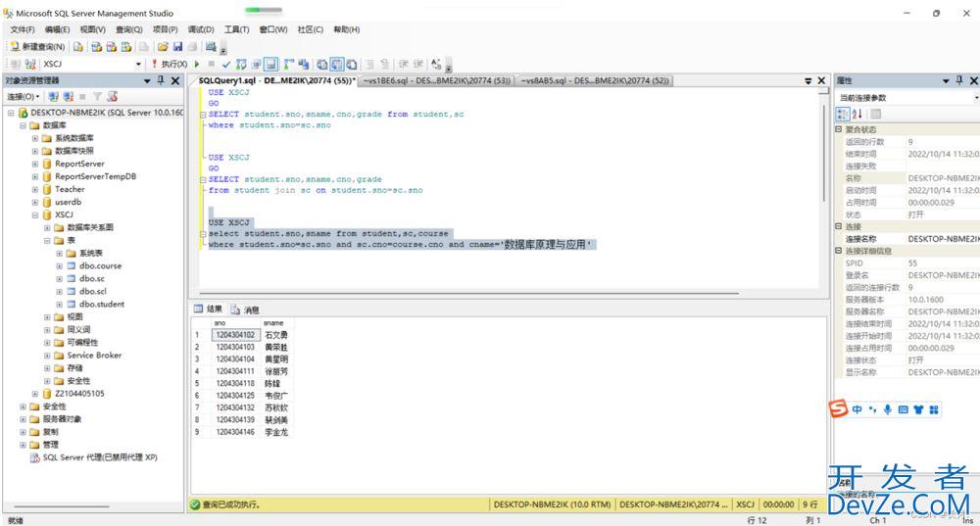Select the userdb database

(x=69, y=203)
